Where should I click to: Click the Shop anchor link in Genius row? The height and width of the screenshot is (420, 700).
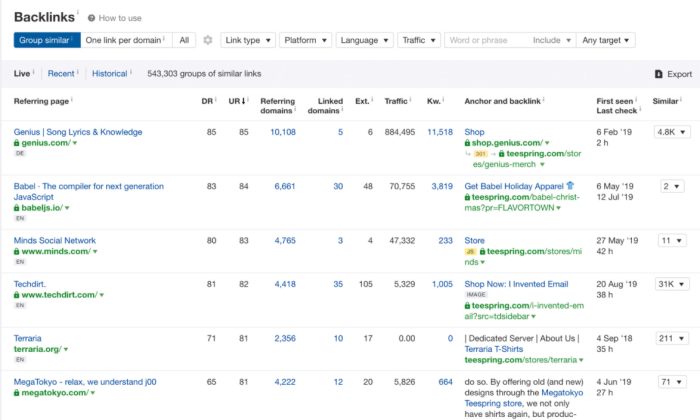coord(474,132)
